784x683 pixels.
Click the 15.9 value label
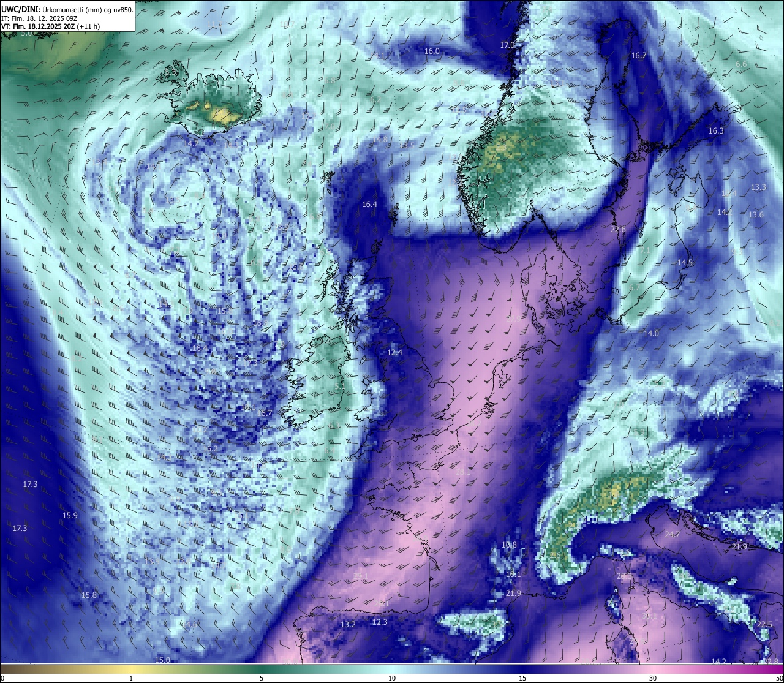(70, 516)
